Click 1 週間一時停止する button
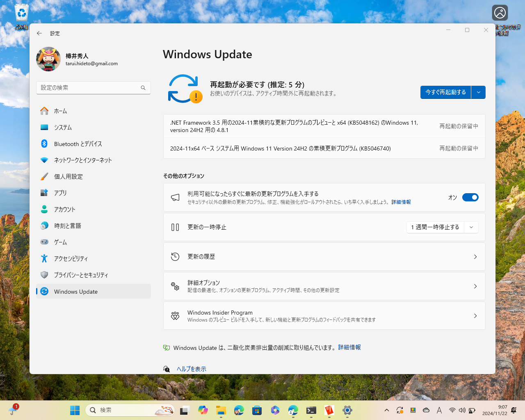The height and width of the screenshot is (420, 525). click(x=435, y=227)
